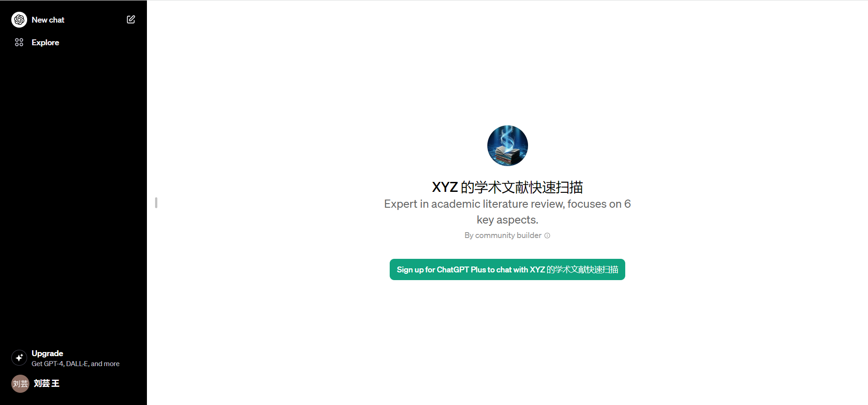The width and height of the screenshot is (868, 405).
Task: Click the Get GPT-4, DALL·E, and more subtitle
Action: click(x=75, y=364)
